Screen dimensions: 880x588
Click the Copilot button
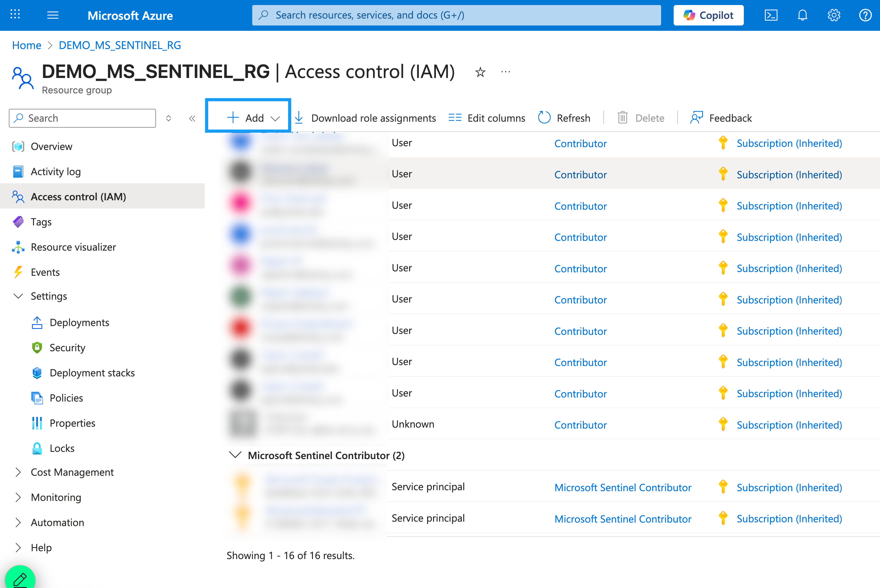coord(709,15)
